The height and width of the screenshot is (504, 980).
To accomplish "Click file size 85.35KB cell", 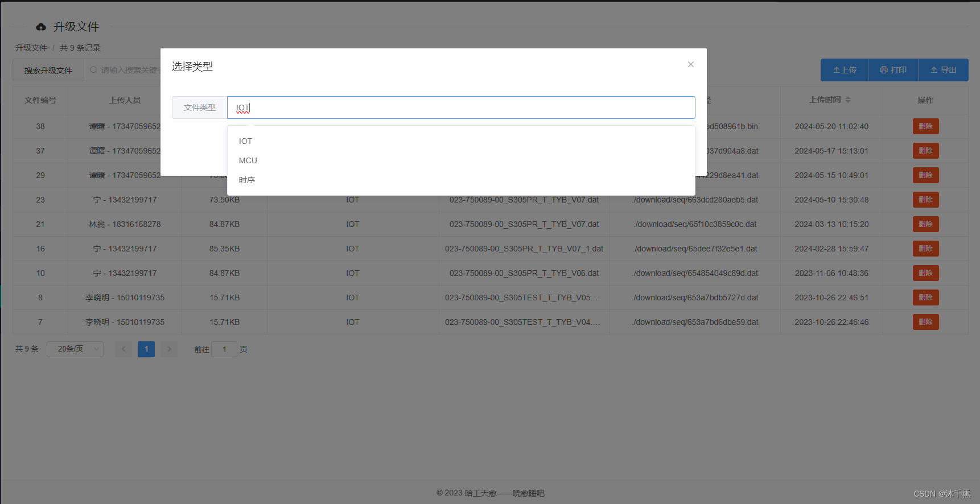I will tap(224, 249).
